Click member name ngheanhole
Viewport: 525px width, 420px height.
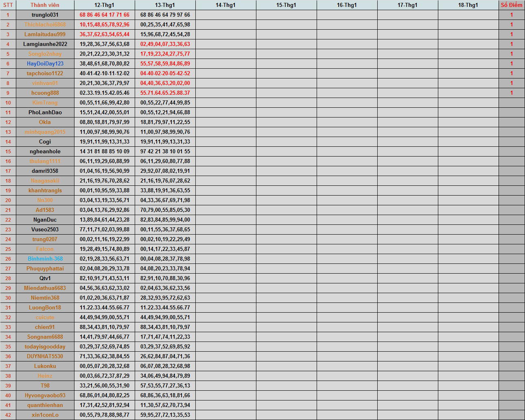click(x=45, y=151)
